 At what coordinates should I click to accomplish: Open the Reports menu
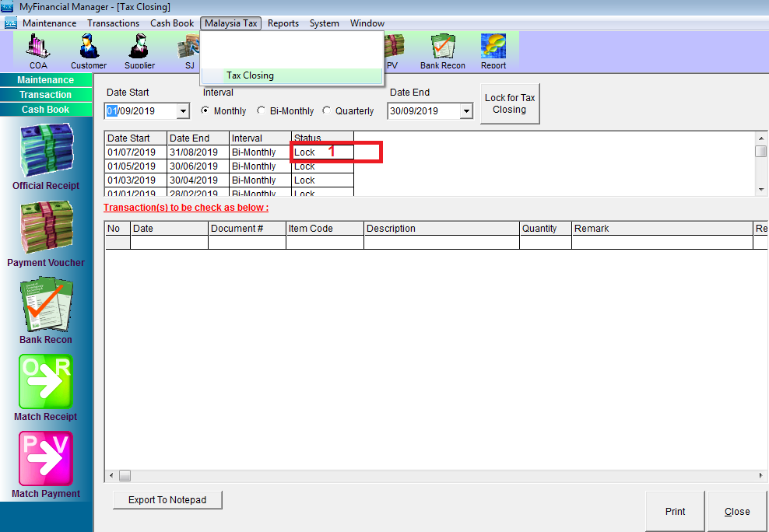(283, 23)
